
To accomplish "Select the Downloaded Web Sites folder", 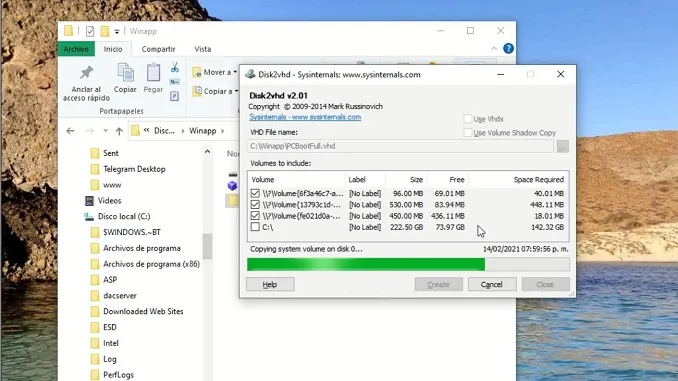I will click(143, 311).
